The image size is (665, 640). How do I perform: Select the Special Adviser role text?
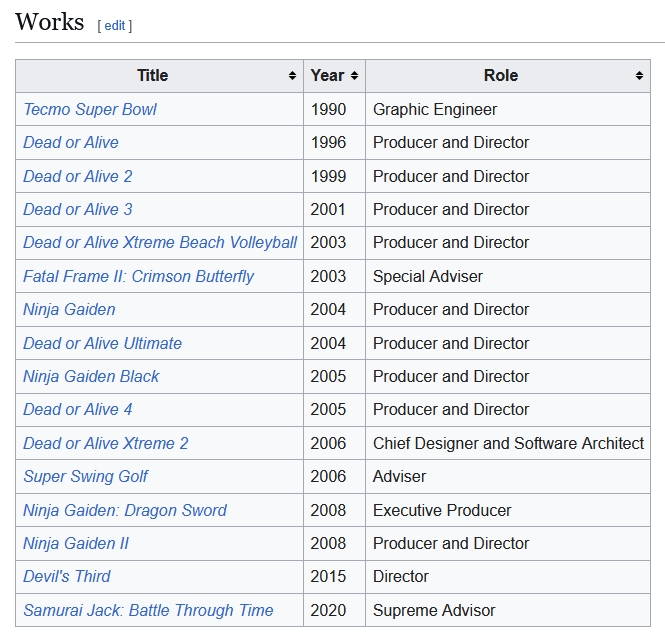(428, 277)
